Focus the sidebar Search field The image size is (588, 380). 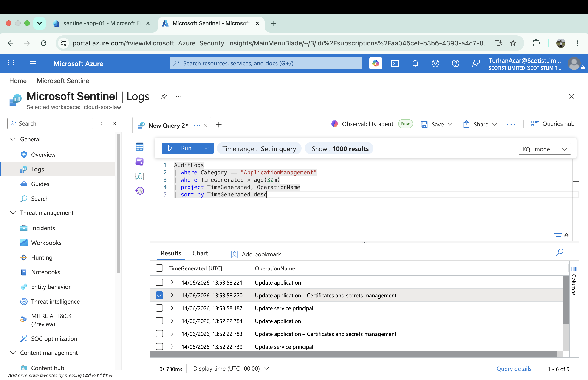tap(50, 123)
